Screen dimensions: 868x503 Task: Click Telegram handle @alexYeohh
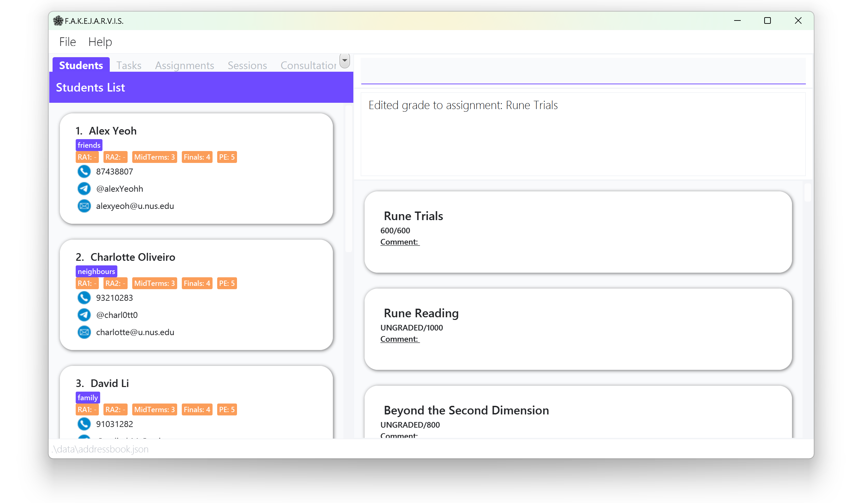tap(120, 189)
